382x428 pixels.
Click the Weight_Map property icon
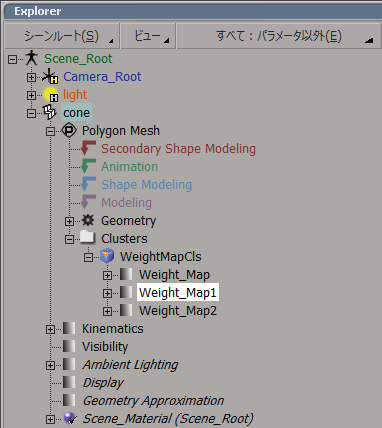tap(126, 274)
